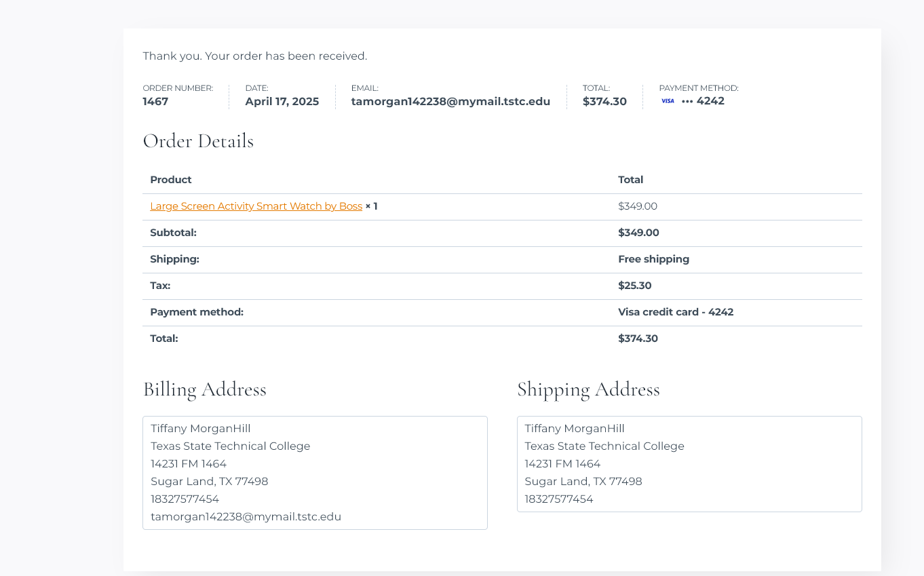Screen dimensions: 924x576
Task: Click the Total: row label in the table
Action: 164,339
